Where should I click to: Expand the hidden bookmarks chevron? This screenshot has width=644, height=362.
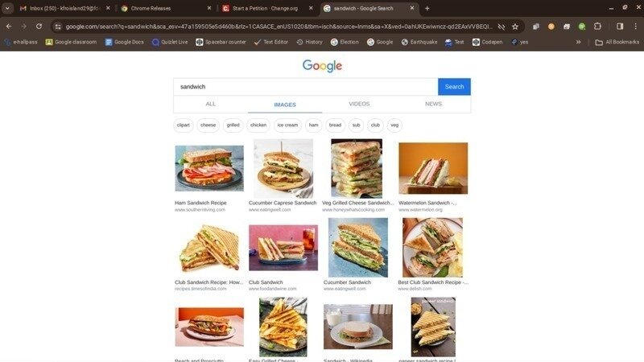click(578, 42)
